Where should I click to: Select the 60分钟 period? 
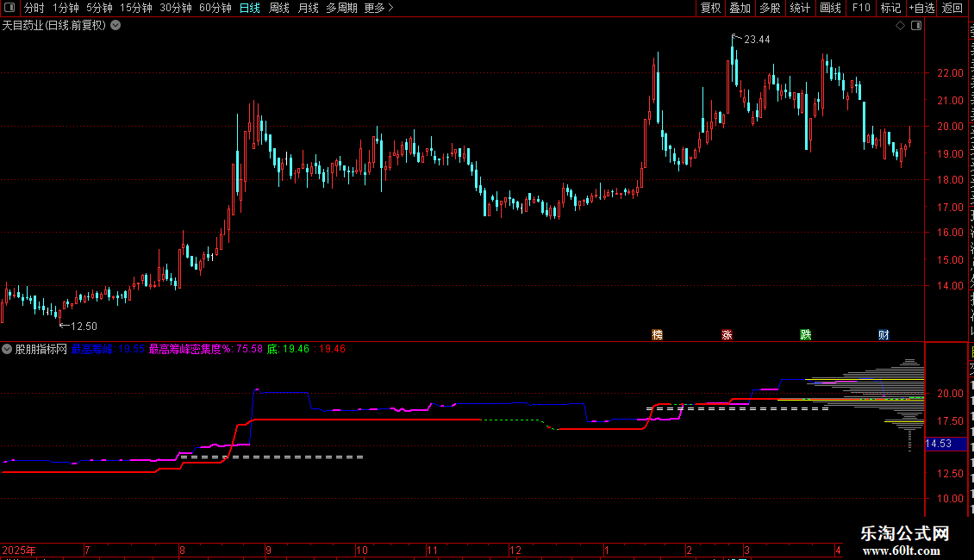tap(215, 8)
